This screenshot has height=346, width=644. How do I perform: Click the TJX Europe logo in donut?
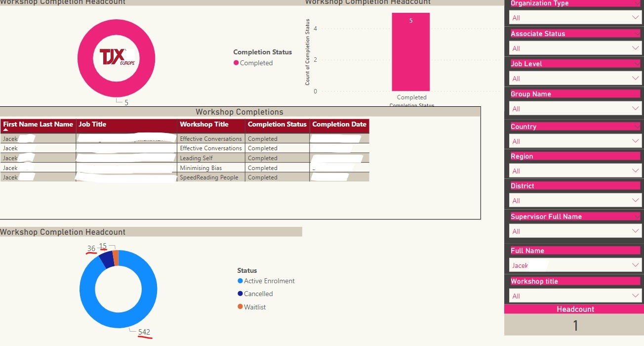[117, 58]
